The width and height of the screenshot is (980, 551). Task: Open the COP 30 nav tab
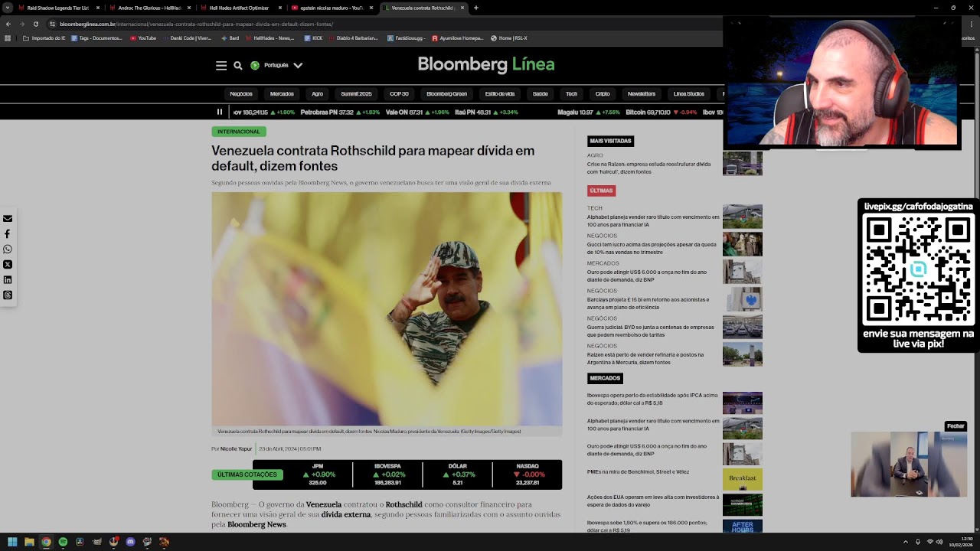click(x=399, y=94)
